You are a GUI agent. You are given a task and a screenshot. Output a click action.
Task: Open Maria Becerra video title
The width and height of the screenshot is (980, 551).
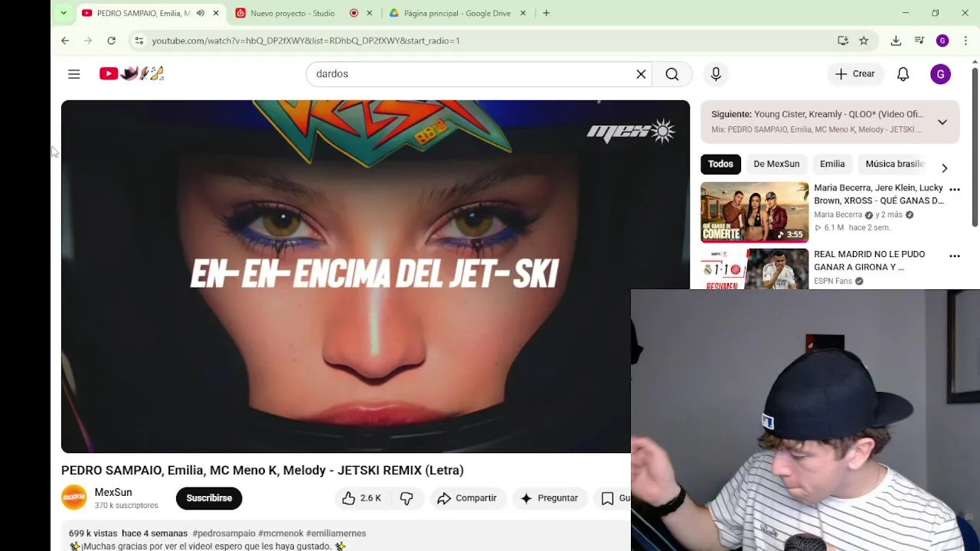click(x=878, y=194)
